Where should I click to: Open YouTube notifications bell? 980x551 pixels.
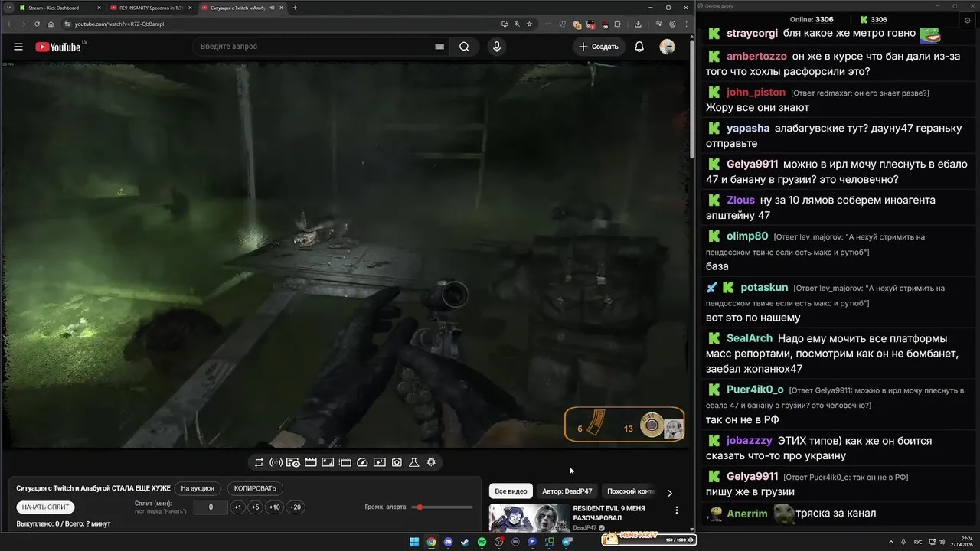[x=639, y=47]
